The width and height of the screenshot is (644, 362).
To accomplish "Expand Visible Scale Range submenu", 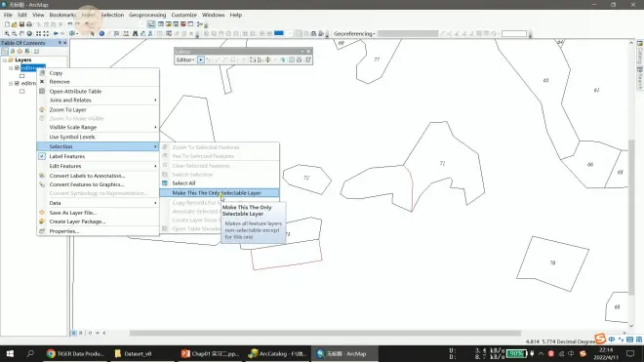I will click(99, 128).
